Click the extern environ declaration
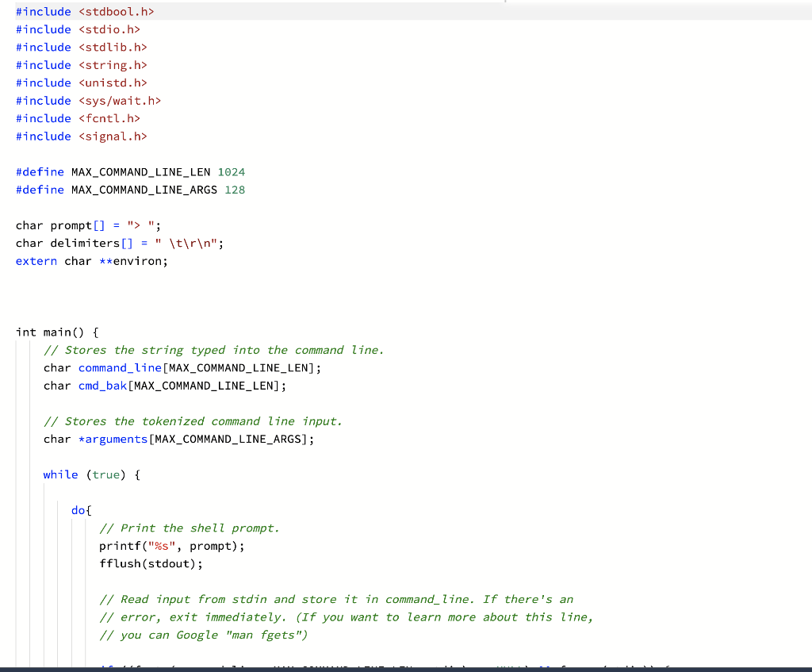Screen dimensions: 812x672 click(x=90, y=260)
